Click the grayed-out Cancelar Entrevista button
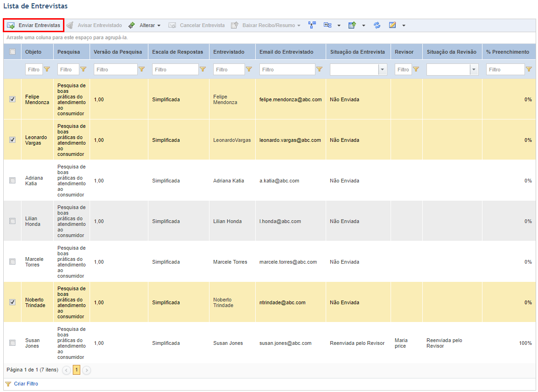This screenshot has height=392, width=538. tap(196, 25)
